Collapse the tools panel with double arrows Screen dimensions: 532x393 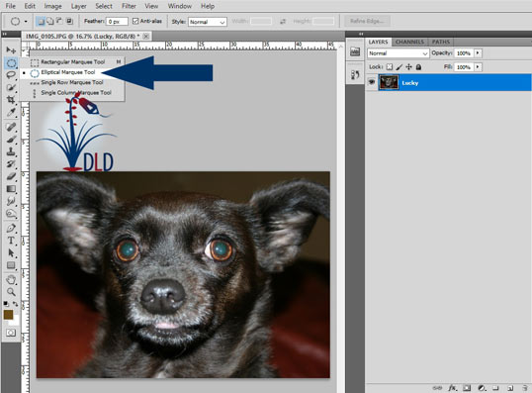[x=4, y=34]
